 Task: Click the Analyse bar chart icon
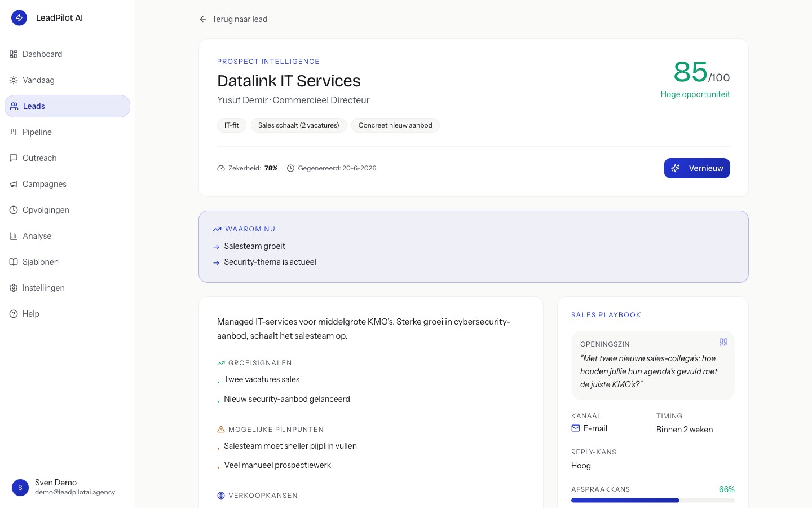[x=14, y=236]
